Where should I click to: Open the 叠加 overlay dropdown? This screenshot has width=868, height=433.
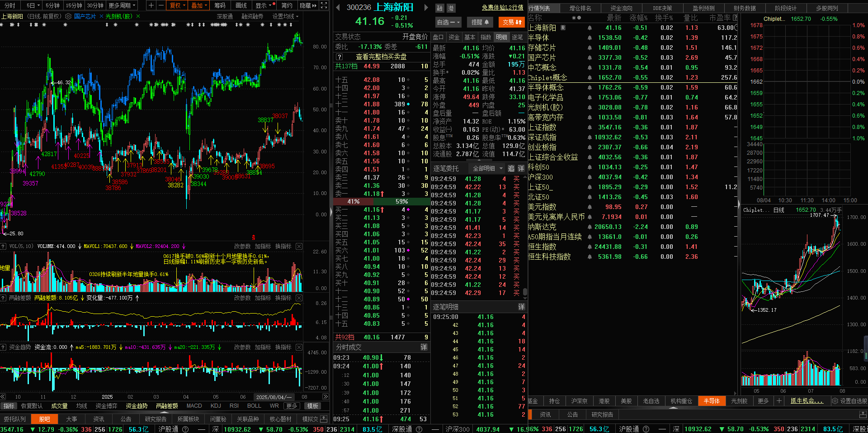click(199, 5)
